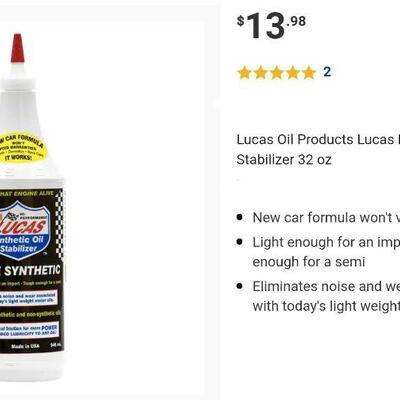Click the checkered flag strip on the label

[59, 224]
